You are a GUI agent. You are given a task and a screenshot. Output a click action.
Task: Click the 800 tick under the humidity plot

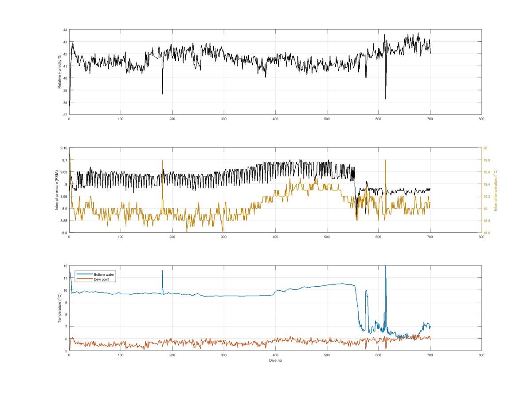pyautogui.click(x=481, y=119)
